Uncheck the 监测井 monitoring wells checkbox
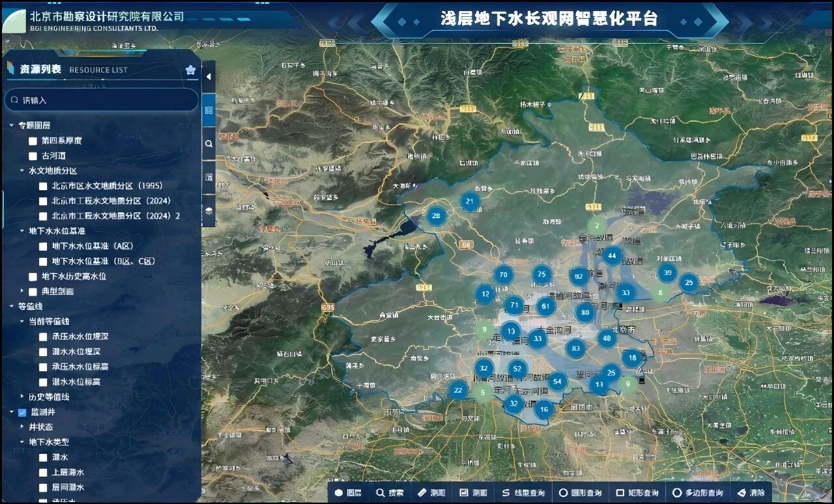This screenshot has width=834, height=504. click(22, 412)
